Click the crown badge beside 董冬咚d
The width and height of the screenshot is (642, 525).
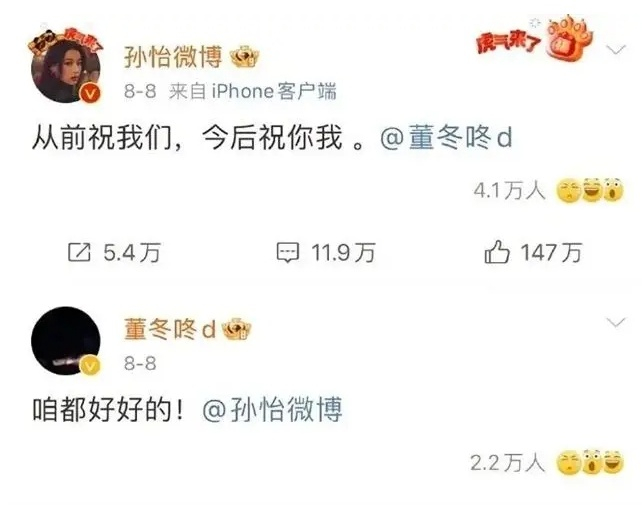(236, 330)
